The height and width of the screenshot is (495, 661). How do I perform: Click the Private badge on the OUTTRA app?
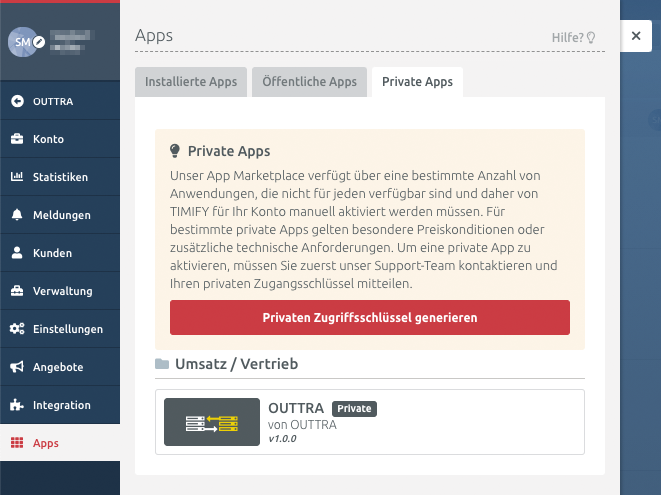[354, 409]
